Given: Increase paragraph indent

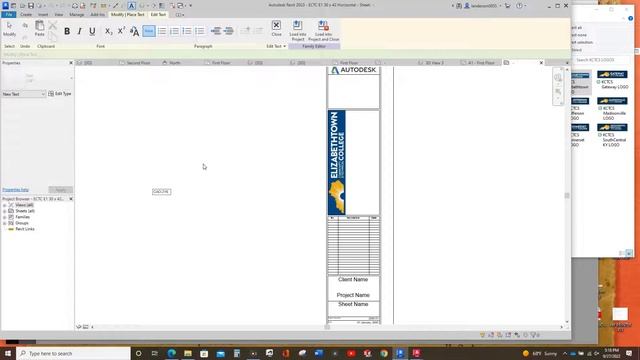Looking at the screenshot, I should [x=229, y=31].
